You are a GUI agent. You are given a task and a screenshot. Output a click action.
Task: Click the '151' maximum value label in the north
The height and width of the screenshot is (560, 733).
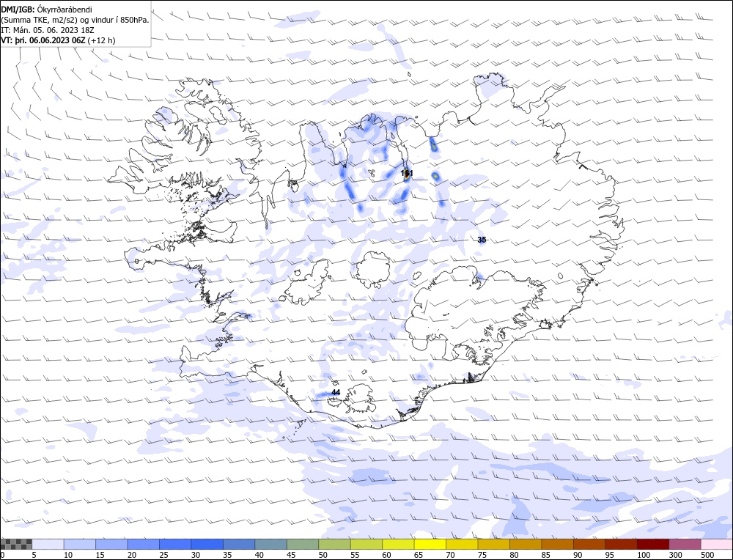(x=407, y=173)
